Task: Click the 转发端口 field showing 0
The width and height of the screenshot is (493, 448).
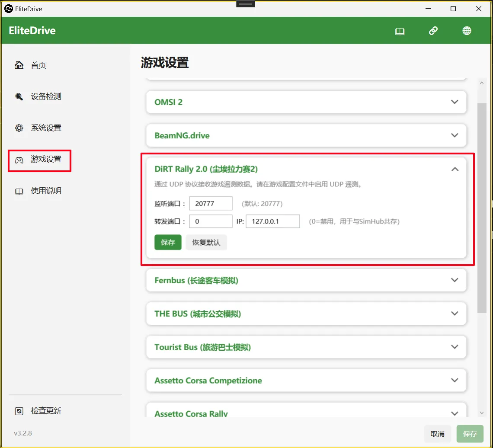Action: point(211,221)
